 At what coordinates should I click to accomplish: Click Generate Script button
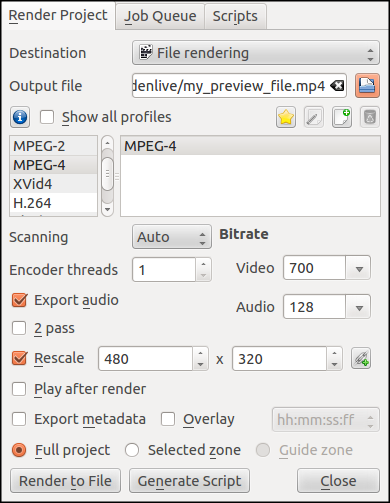coord(189,481)
